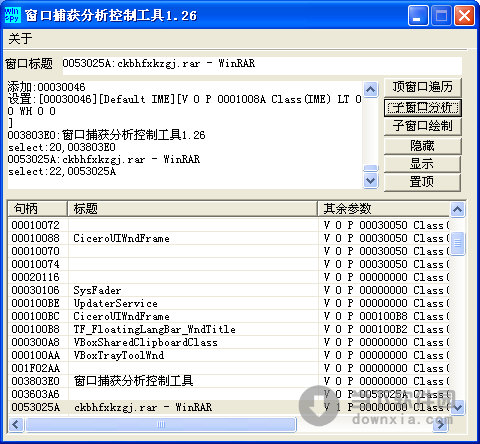This screenshot has height=444, width=480.
Task: Click the log box scroll down arrow
Action: coord(371,181)
